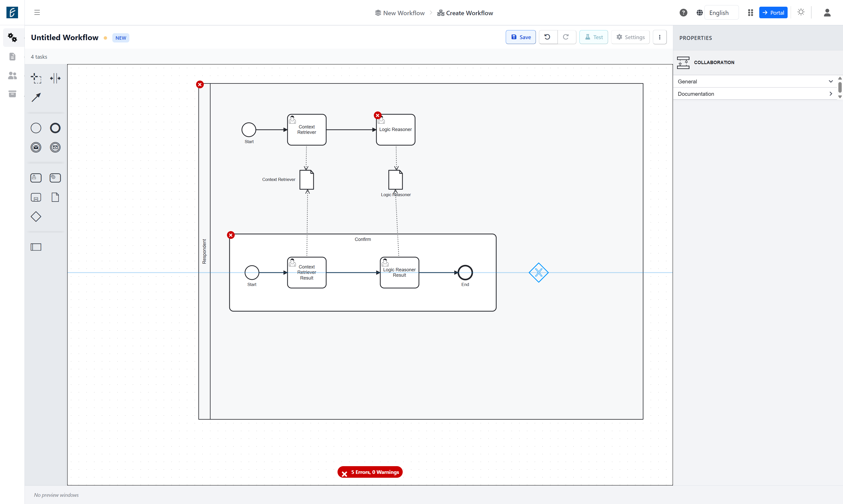Click the Untitled Workflow title
Image resolution: width=843 pixels, height=504 pixels.
coord(65,37)
